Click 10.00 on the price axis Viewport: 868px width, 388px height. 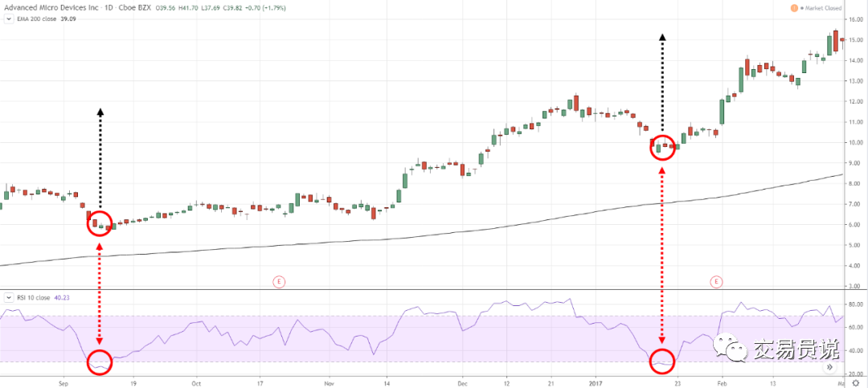tap(857, 142)
